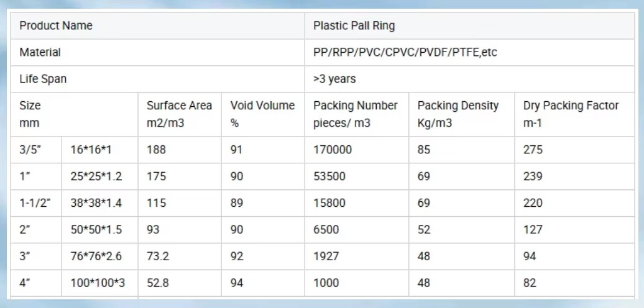Screen dimensions: 644x308
Task: Select the 1927 packing number cell
Action: [357, 256]
